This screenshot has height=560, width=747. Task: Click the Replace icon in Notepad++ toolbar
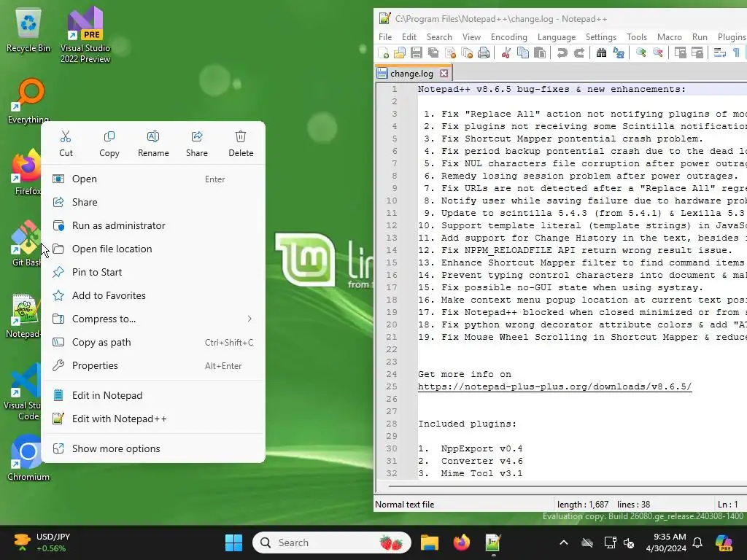coord(619,52)
